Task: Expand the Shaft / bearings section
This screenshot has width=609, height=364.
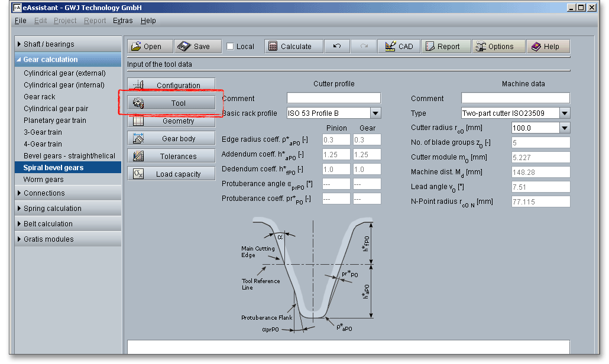Action: [x=20, y=44]
